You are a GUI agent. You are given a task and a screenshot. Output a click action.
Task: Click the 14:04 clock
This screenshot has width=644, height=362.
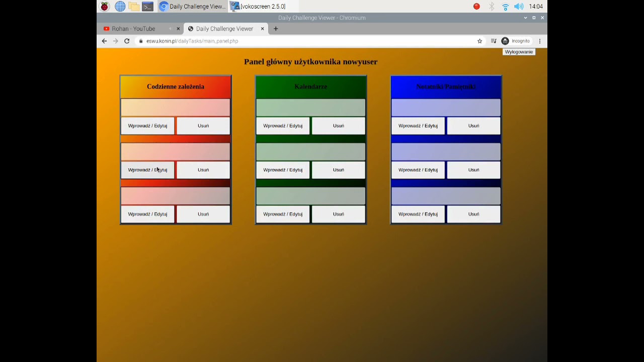point(536,7)
